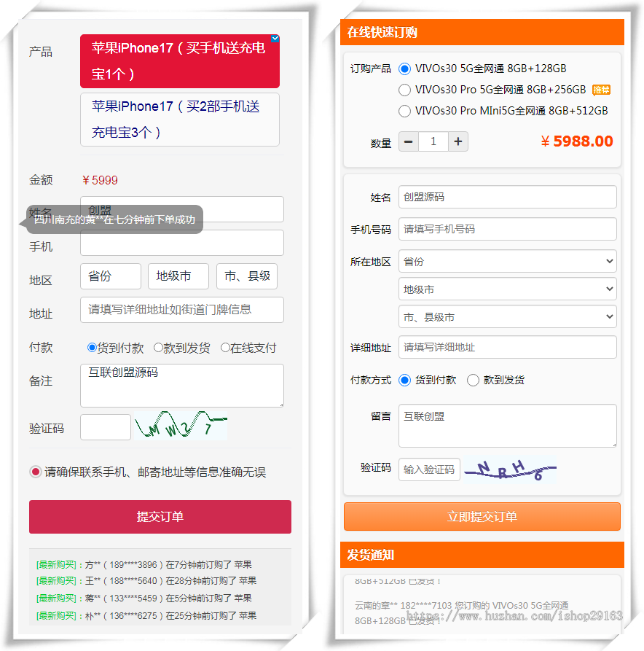Click the red bullet before 请确保联系手机 notice
The width and height of the screenshot is (644, 651).
(35, 472)
